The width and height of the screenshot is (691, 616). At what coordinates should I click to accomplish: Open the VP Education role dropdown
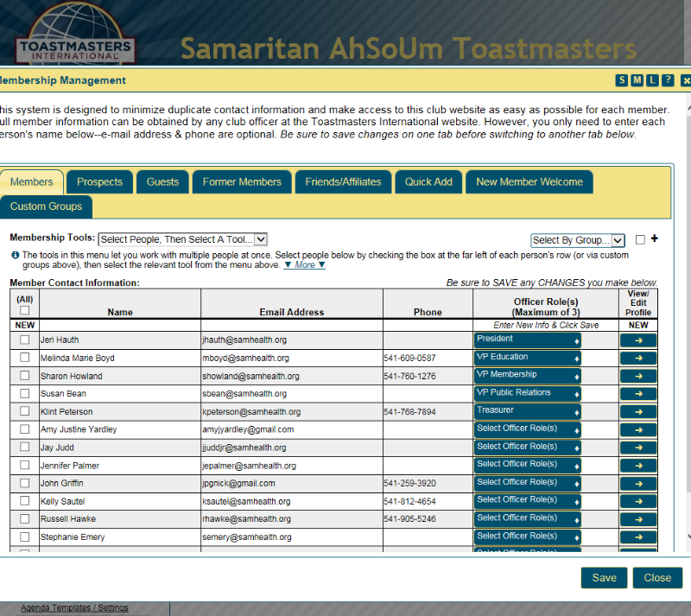[x=528, y=358]
